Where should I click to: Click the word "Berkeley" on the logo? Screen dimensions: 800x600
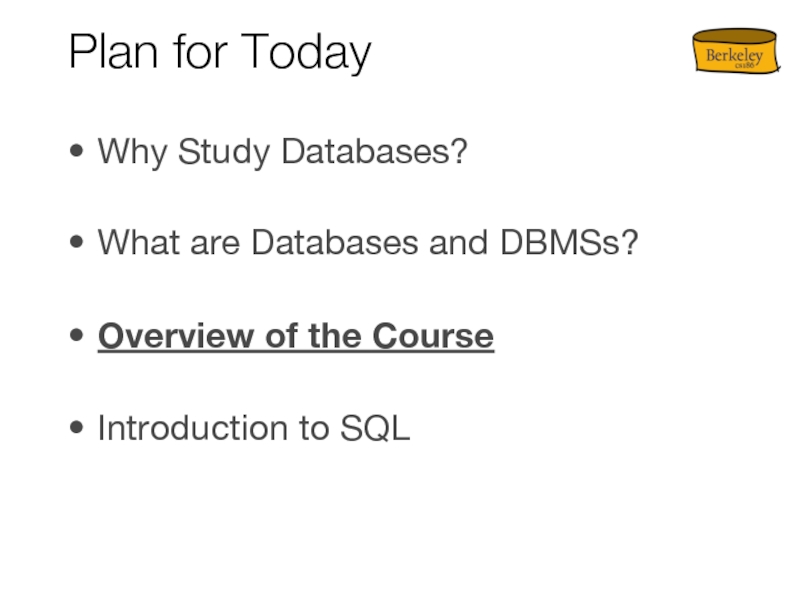[734, 56]
